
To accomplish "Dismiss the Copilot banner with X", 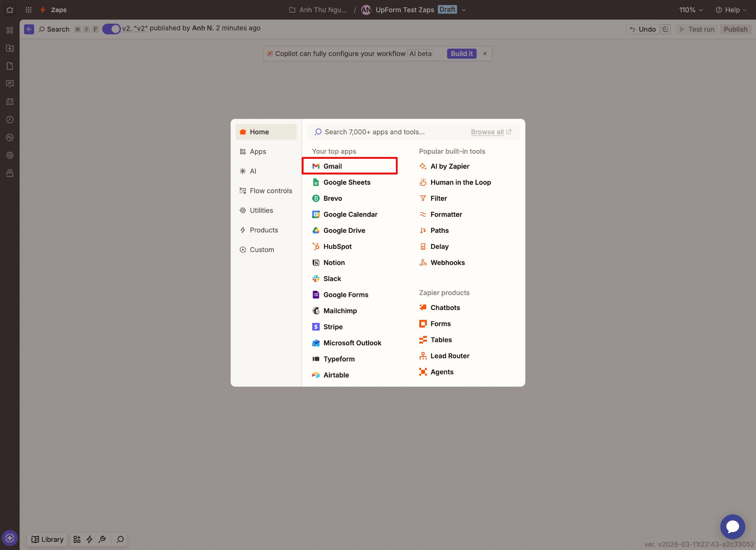I will (x=485, y=54).
